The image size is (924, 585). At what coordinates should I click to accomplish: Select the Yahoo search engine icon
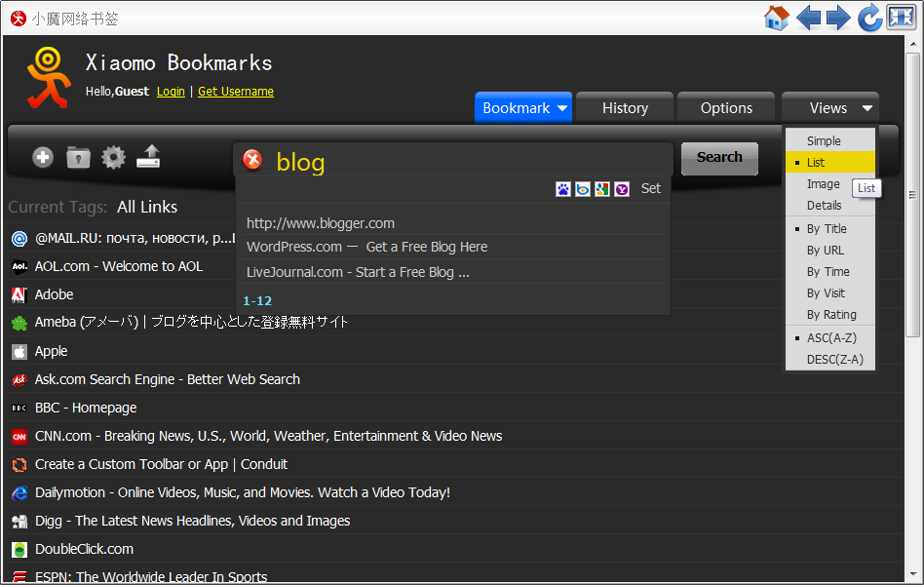coord(622,189)
